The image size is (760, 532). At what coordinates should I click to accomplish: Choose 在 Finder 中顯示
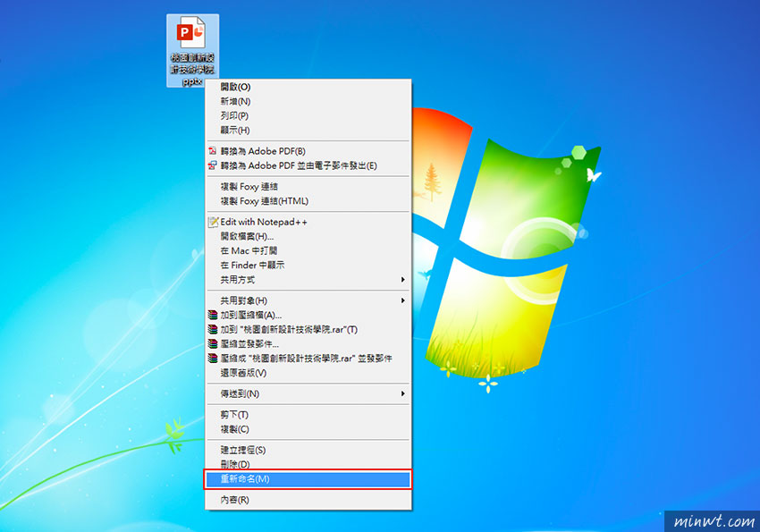coord(308,266)
